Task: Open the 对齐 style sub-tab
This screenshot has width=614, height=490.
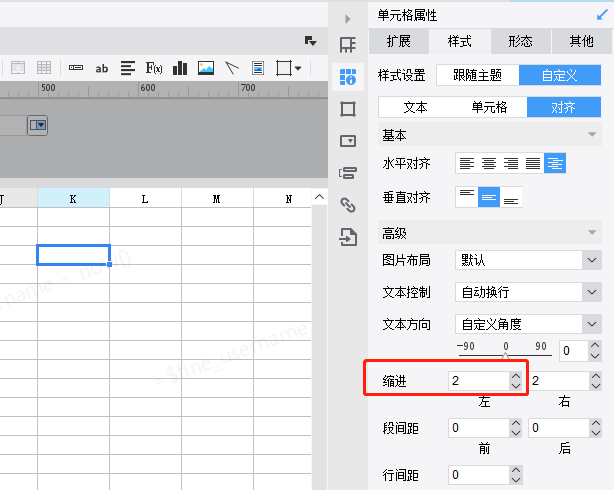Action: click(564, 107)
